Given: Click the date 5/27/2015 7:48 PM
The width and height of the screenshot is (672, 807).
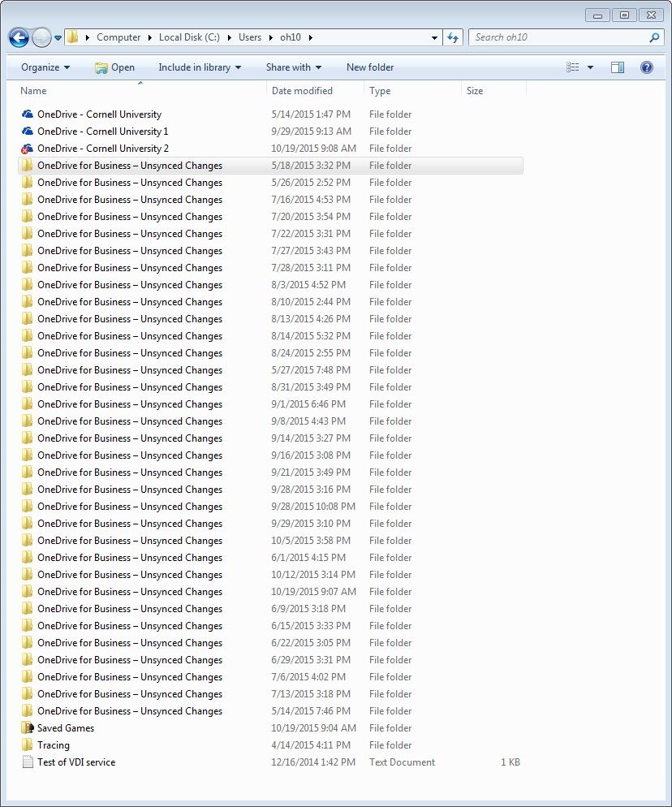Looking at the screenshot, I should click(311, 369).
